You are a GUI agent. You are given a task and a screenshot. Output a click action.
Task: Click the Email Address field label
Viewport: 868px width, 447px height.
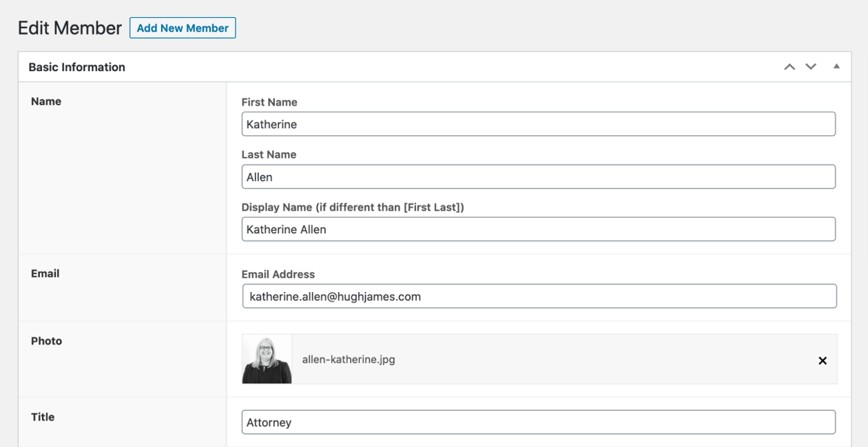click(278, 274)
